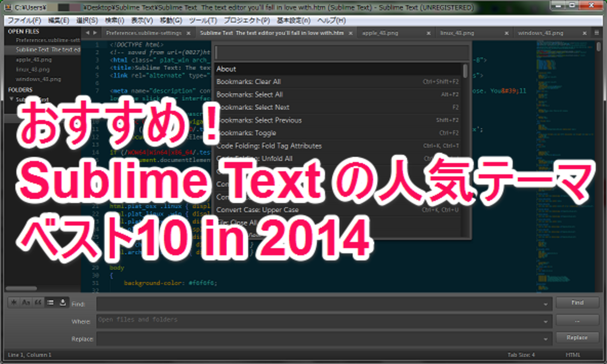
Task: Collapse the folder tree under FOLDERS
Action: (x=11, y=99)
